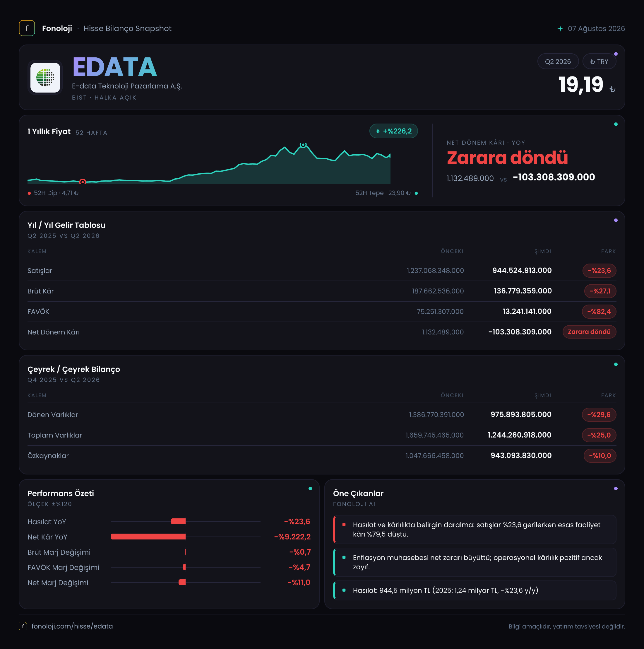Click the price value 19,19

(x=581, y=84)
